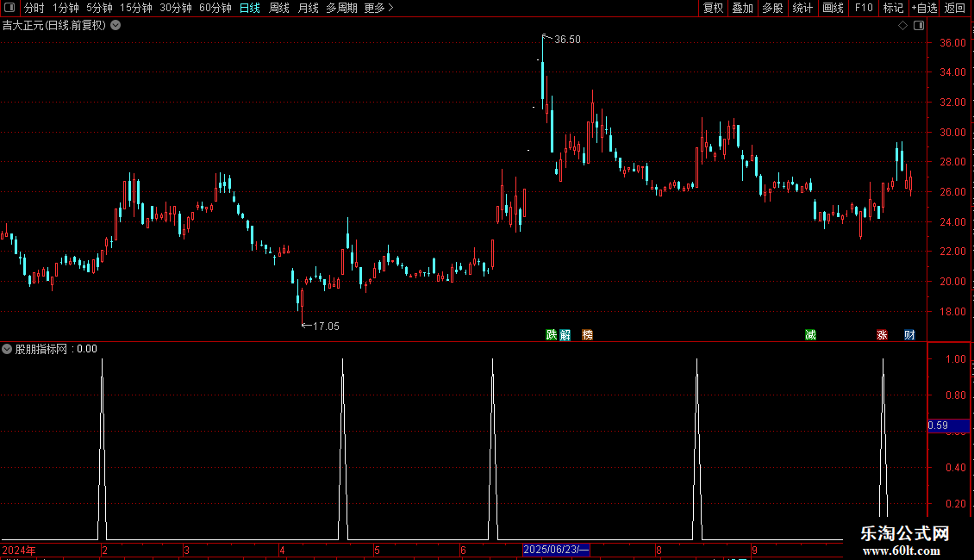Click the 36.50 high price label
The image size is (974, 560).
[x=567, y=39]
